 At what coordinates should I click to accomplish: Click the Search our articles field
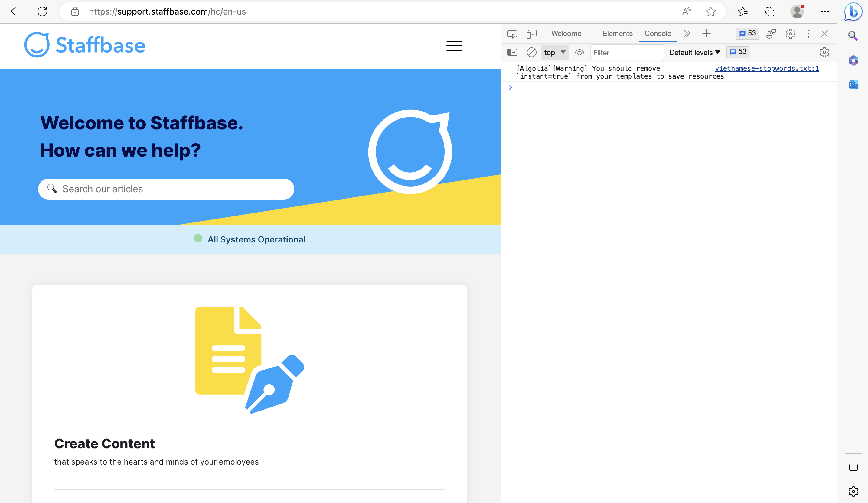[x=166, y=189]
